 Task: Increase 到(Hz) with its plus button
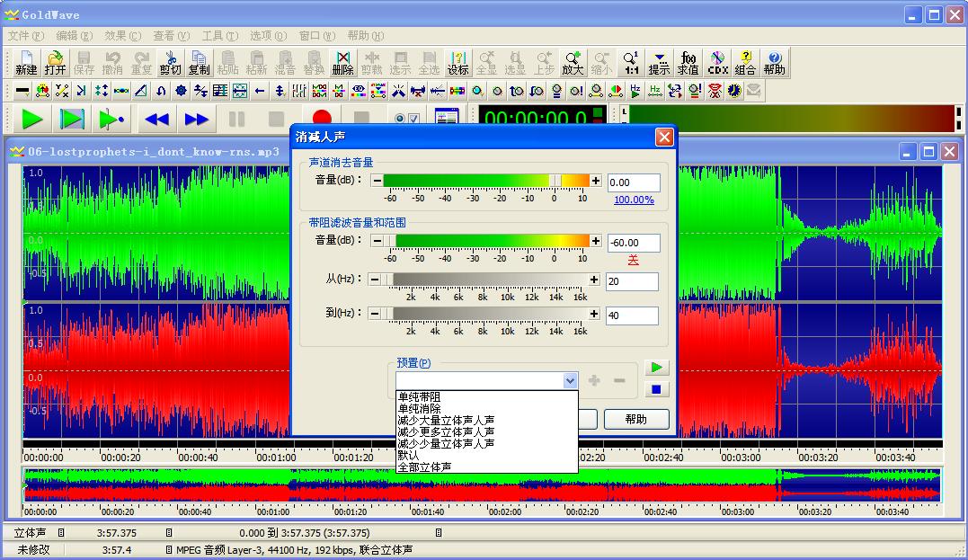coord(594,314)
